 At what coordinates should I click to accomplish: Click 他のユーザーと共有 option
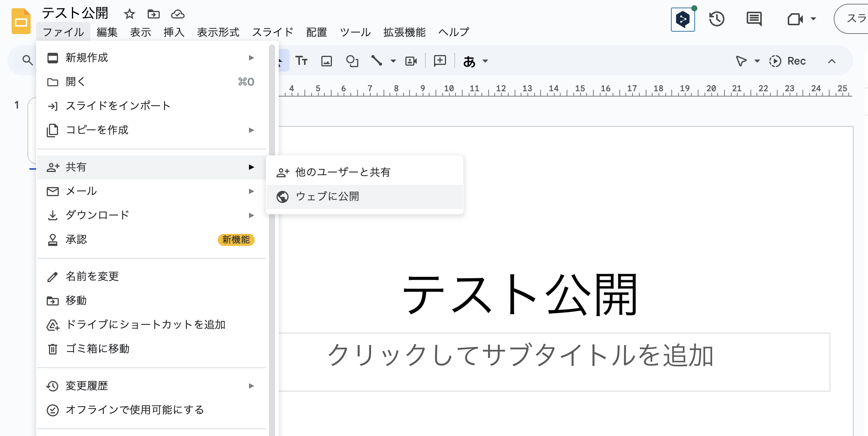pyautogui.click(x=344, y=172)
